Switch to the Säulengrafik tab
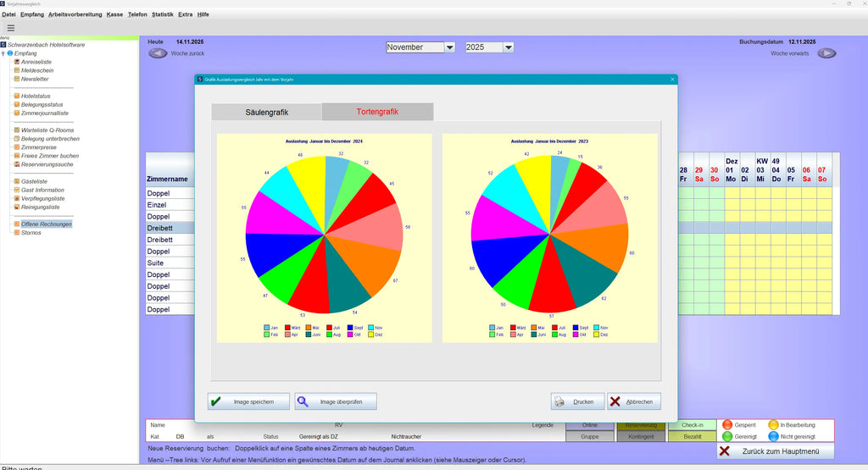 266,112
